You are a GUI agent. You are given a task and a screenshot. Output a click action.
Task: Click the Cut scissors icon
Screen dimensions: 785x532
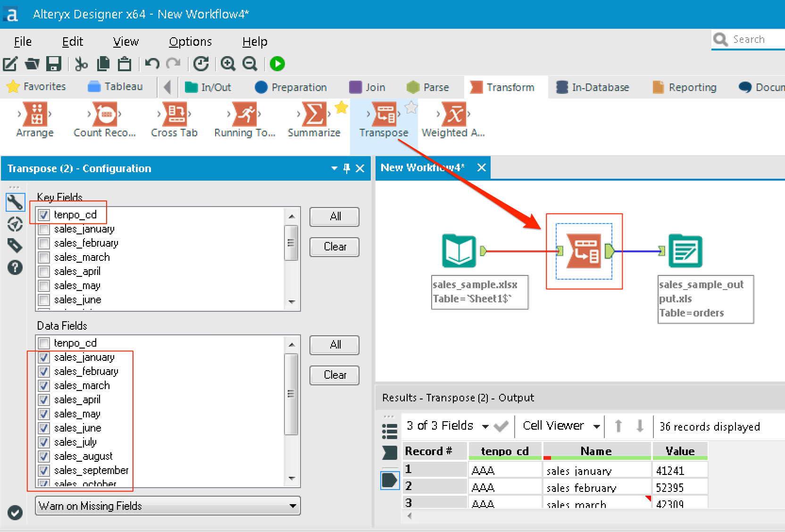pos(81,64)
